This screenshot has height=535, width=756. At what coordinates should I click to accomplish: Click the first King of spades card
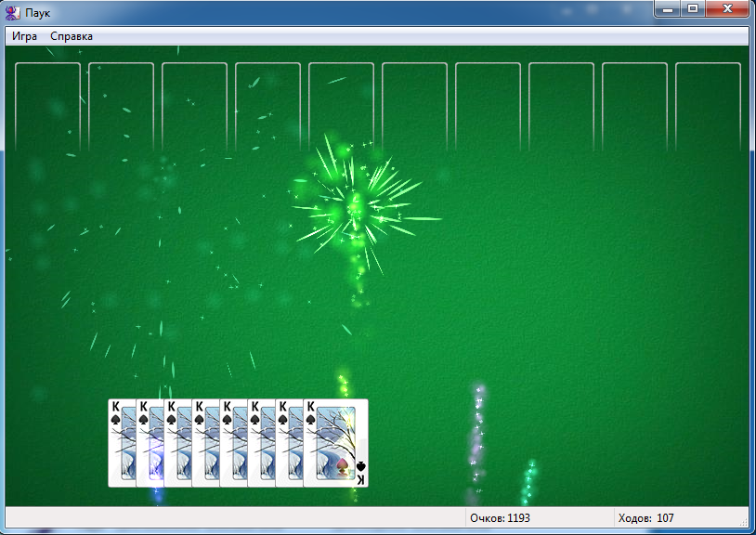click(122, 443)
